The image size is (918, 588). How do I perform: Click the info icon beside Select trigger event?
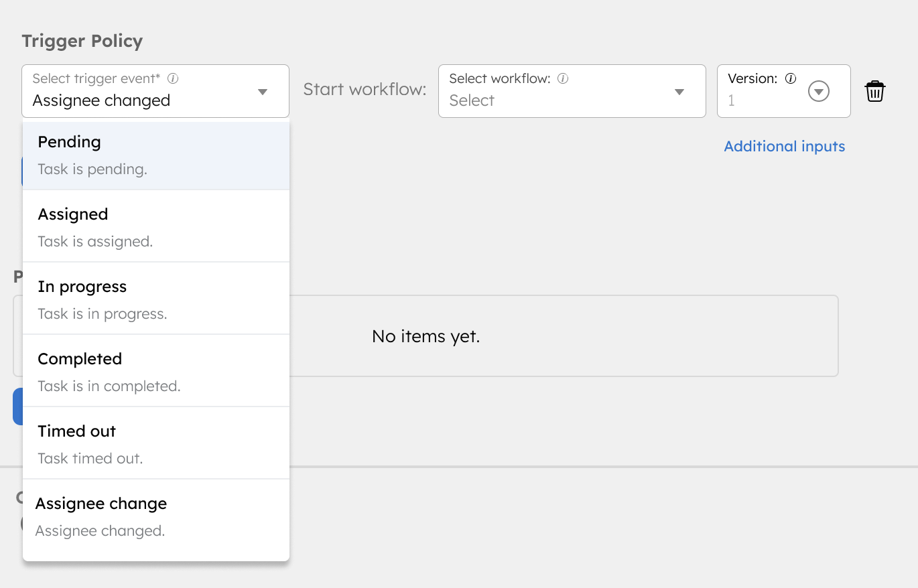coord(173,78)
